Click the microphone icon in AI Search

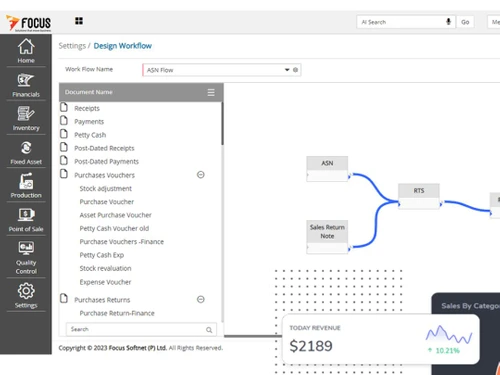pos(448,22)
